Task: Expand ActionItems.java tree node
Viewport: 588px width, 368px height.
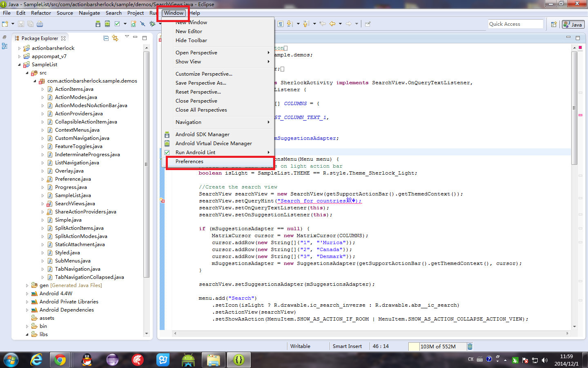Action: tap(42, 89)
